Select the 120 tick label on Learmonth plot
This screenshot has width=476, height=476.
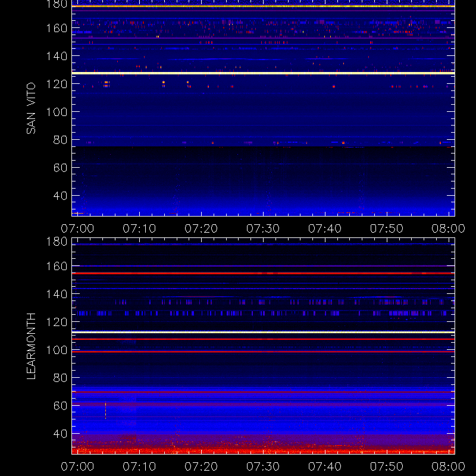(x=57, y=322)
